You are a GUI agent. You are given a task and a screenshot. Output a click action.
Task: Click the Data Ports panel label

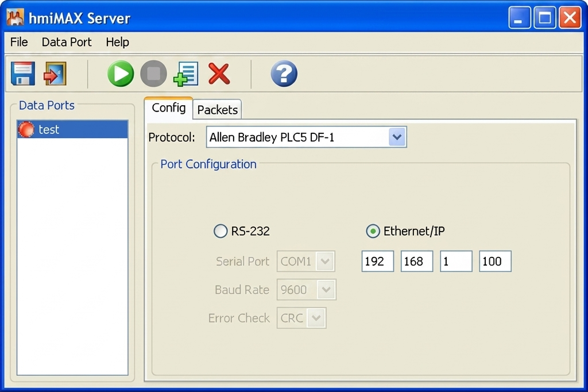click(x=47, y=106)
